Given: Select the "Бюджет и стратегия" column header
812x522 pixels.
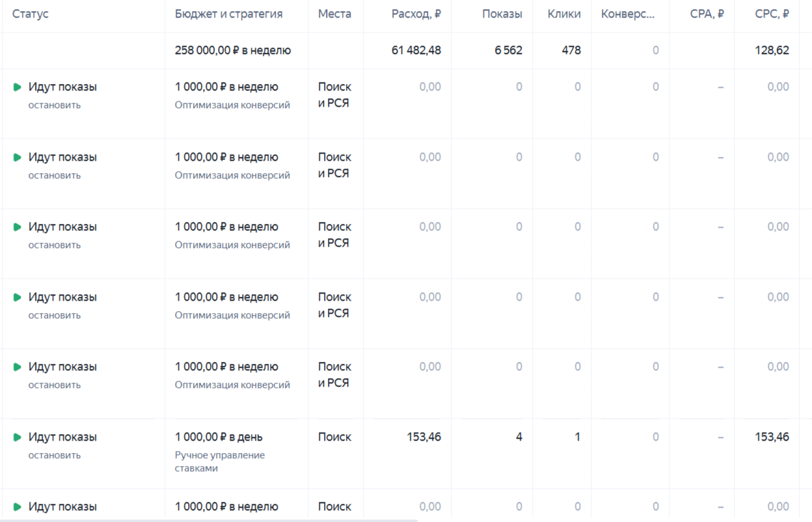Looking at the screenshot, I should (228, 14).
